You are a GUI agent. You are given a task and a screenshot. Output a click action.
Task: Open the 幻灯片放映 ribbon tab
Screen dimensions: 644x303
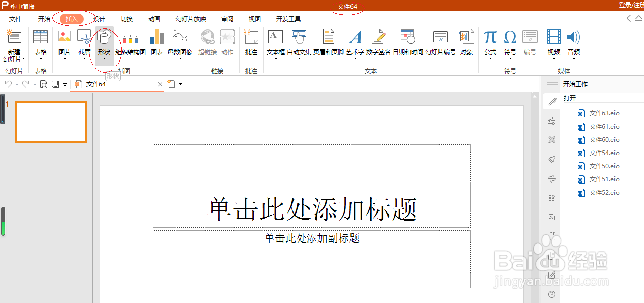(190, 19)
